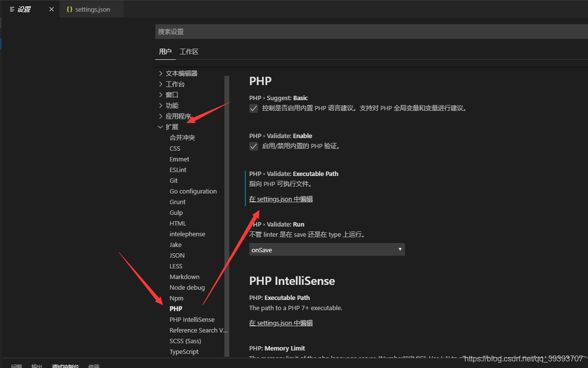This screenshot has width=588, height=368.
Task: Click the PHP IntelliSense section heading
Action: pyautogui.click(x=292, y=281)
